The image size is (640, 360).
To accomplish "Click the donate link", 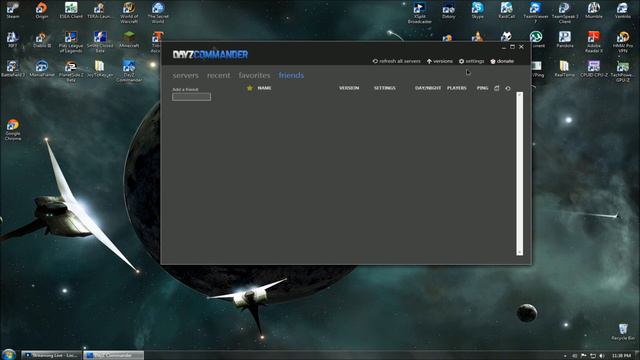I will coord(502,61).
